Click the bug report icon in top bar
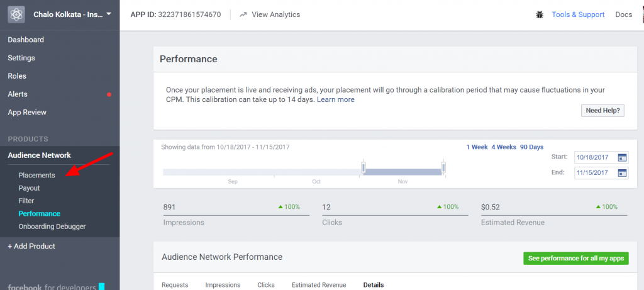This screenshot has height=290, width=644. click(540, 15)
